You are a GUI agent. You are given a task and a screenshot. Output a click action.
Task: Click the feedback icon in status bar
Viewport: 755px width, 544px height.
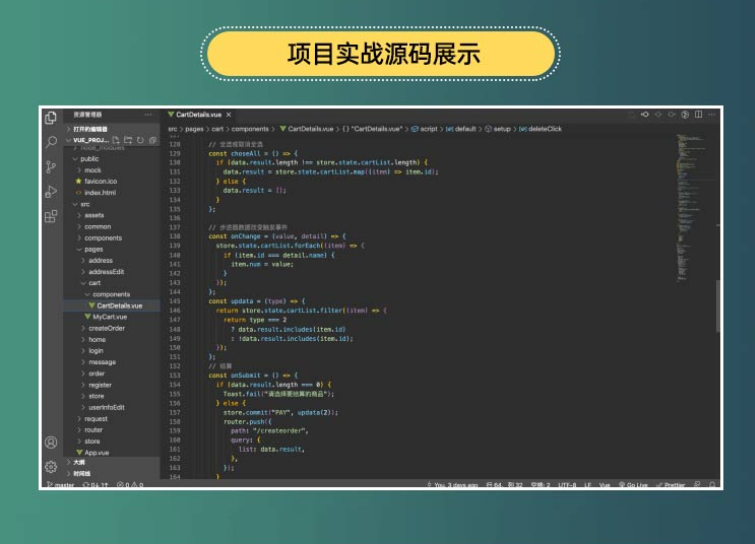click(x=697, y=485)
